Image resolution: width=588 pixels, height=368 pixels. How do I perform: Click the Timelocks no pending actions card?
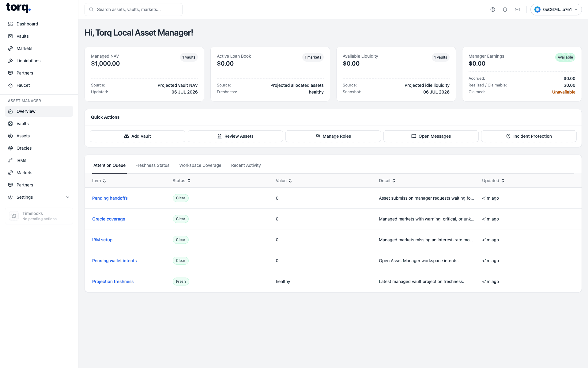(39, 216)
